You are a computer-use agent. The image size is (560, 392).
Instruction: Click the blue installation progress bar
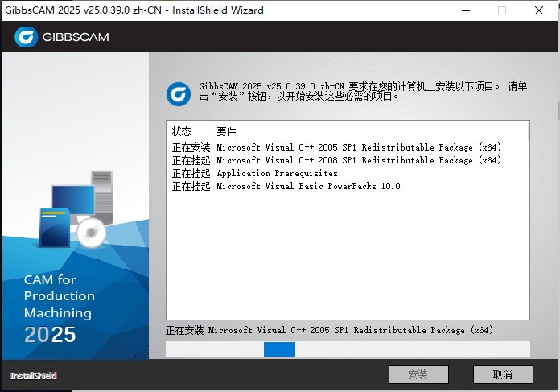(x=279, y=349)
